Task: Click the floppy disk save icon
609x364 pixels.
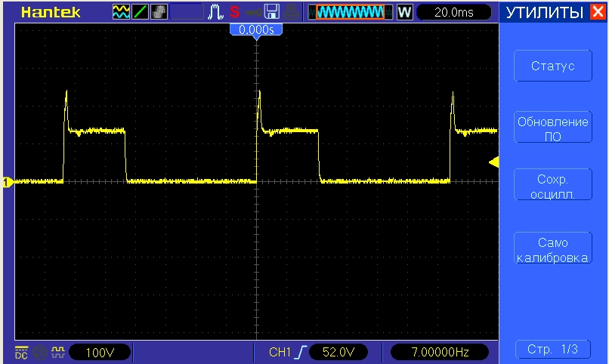Action: (272, 12)
